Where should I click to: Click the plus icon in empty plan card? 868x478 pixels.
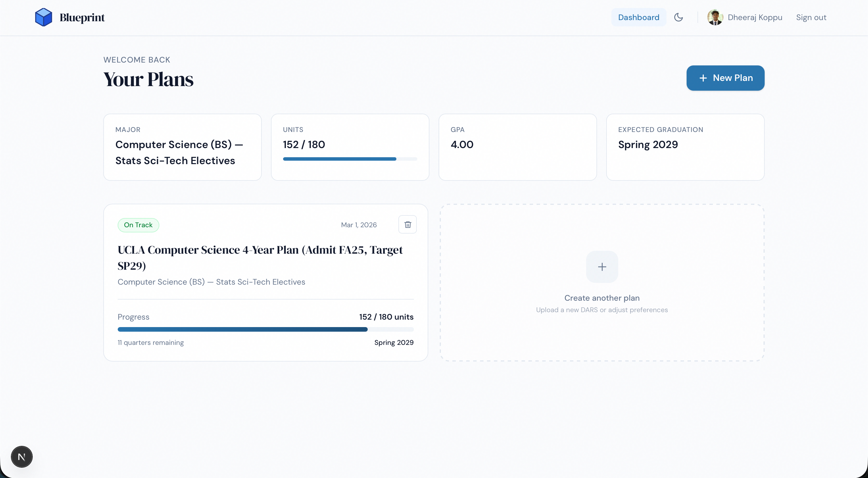[x=602, y=267]
